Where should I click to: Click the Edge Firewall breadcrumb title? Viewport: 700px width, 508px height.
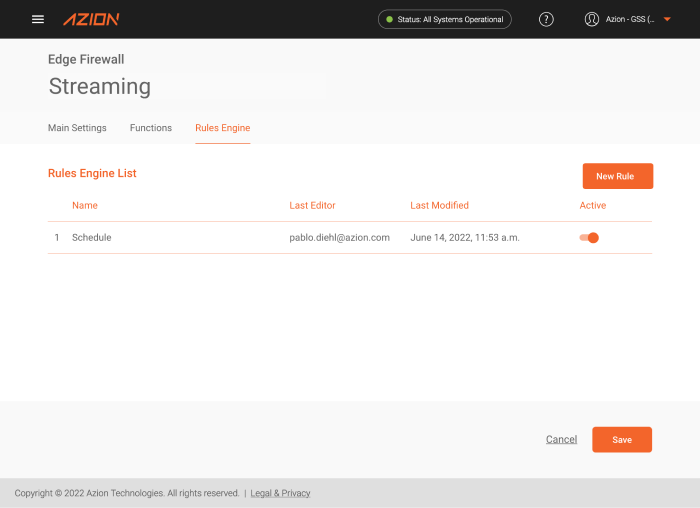[x=86, y=59]
